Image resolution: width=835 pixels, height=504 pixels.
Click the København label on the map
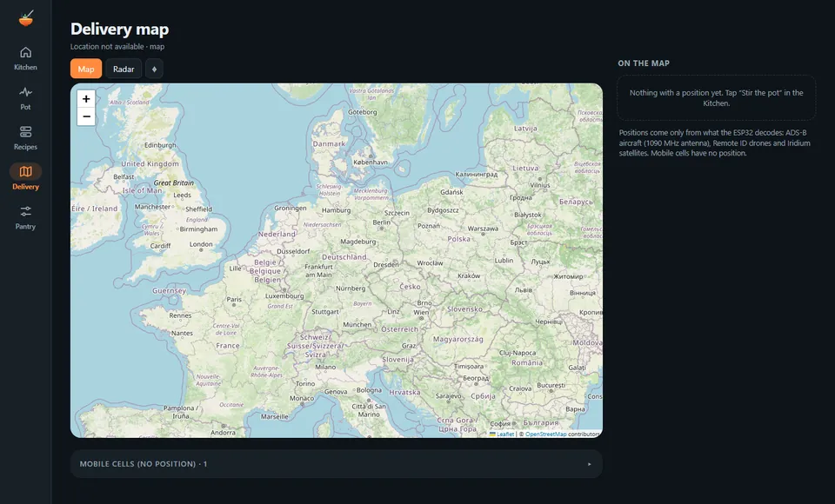371,162
